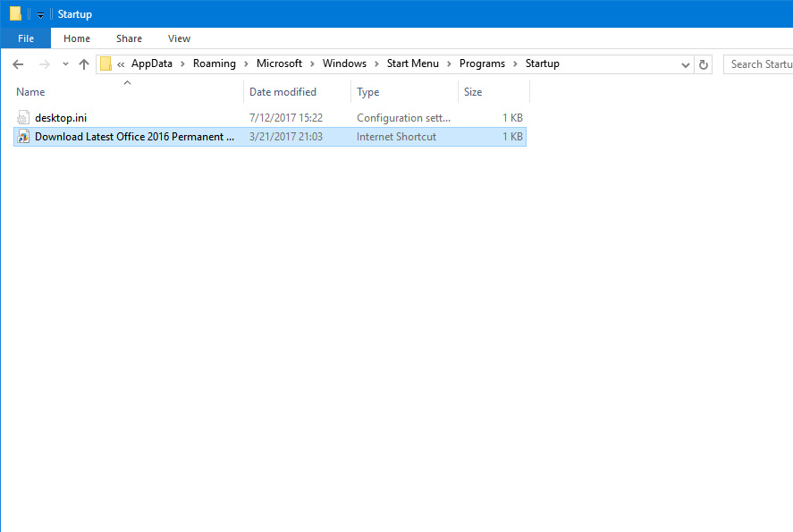Click the Search Startup input box
The height and width of the screenshot is (532, 793).
coord(759,64)
